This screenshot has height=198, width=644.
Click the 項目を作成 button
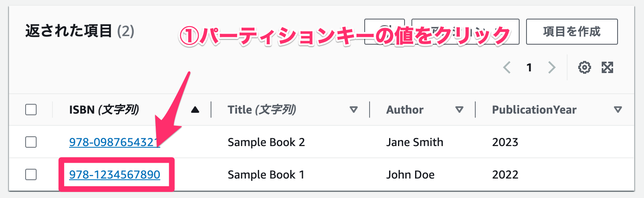pyautogui.click(x=572, y=32)
